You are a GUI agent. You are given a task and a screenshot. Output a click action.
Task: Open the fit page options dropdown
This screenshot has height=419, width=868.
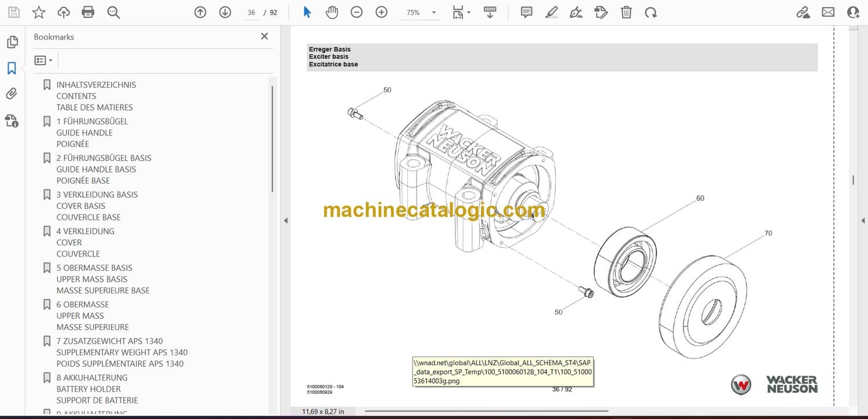pos(461,12)
